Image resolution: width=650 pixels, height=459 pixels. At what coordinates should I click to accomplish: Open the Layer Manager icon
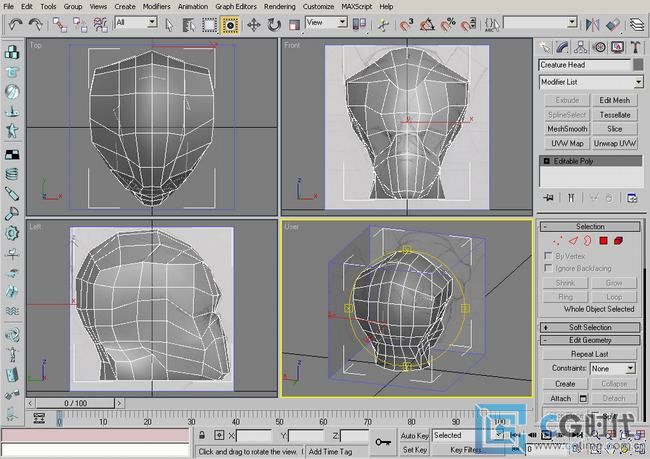click(x=636, y=25)
